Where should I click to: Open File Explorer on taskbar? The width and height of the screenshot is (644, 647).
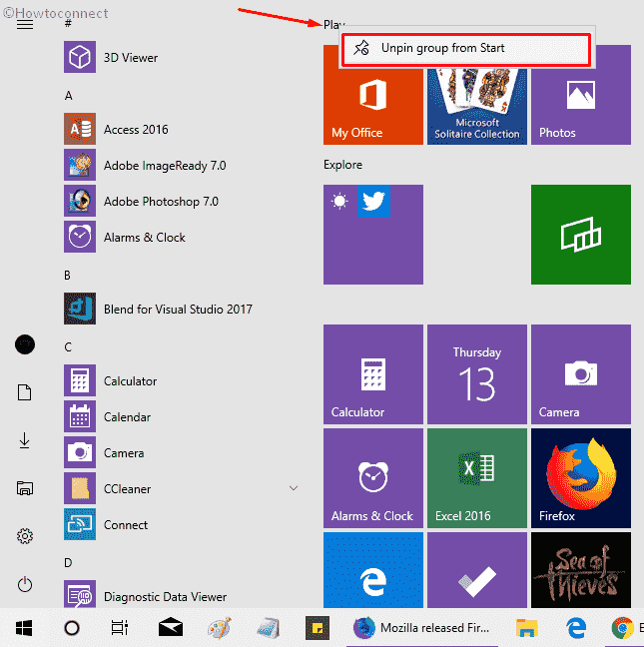tap(527, 628)
